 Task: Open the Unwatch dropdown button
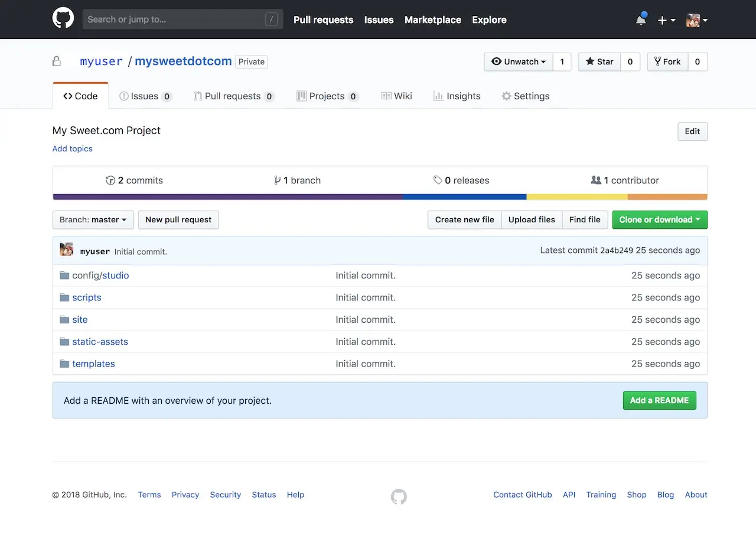[x=519, y=61]
